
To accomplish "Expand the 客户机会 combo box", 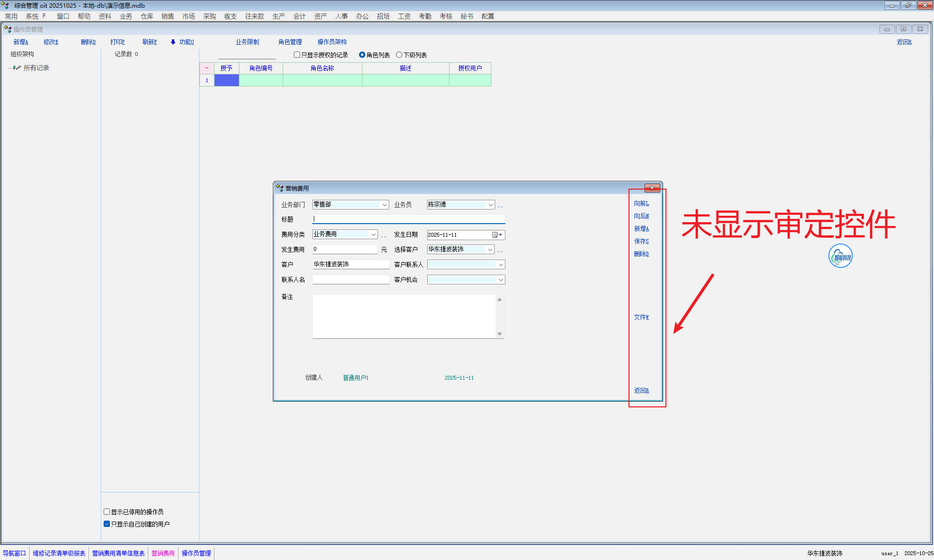I will 500,280.
